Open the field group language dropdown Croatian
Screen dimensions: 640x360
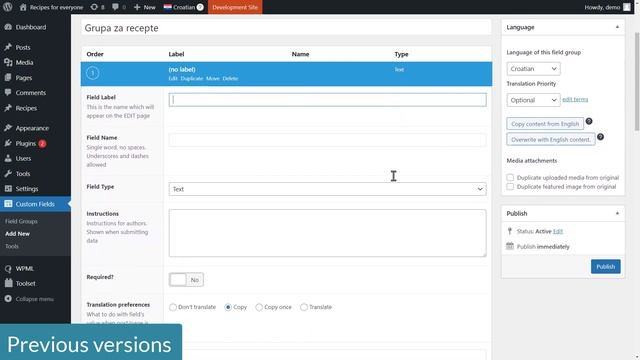tap(533, 69)
